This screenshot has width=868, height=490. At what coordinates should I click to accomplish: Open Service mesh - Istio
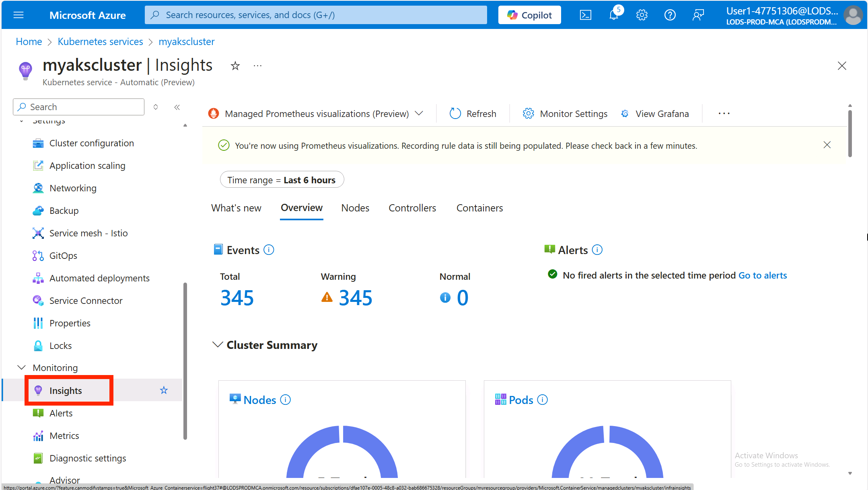pos(88,233)
